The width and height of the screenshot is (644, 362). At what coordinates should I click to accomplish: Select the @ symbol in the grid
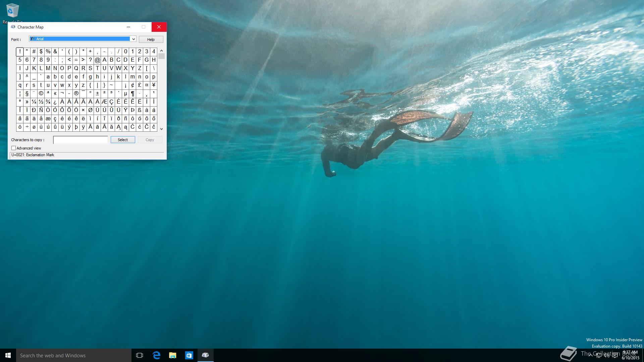point(97,60)
